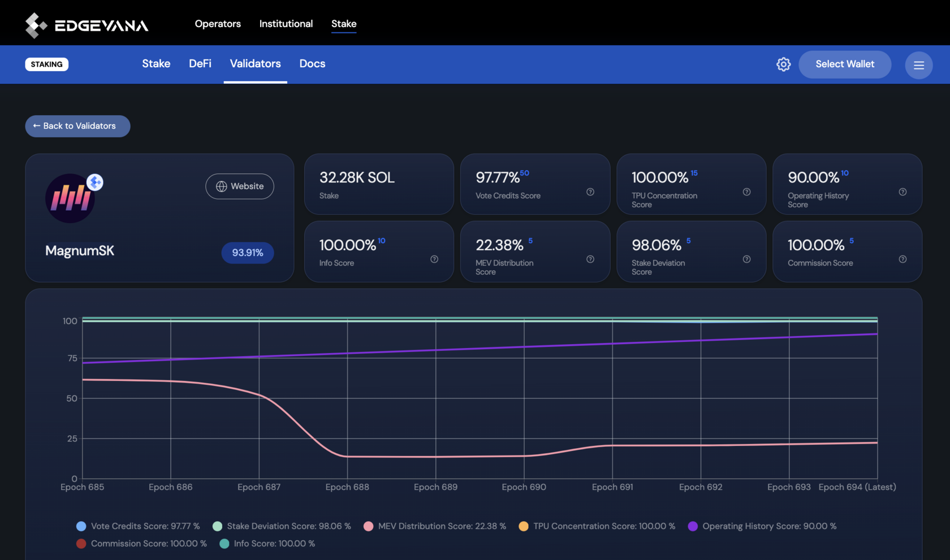The width and height of the screenshot is (950, 560).
Task: Switch to the DeFi tab
Action: tap(200, 64)
